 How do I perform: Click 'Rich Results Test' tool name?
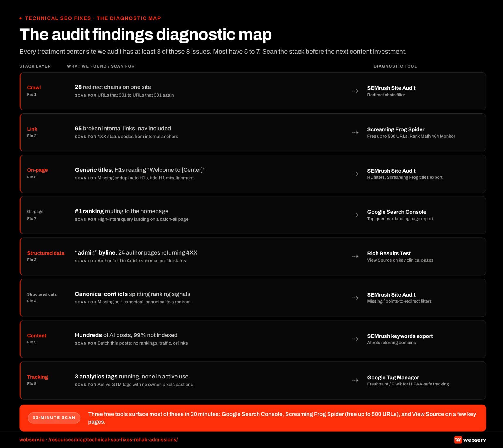389,253
